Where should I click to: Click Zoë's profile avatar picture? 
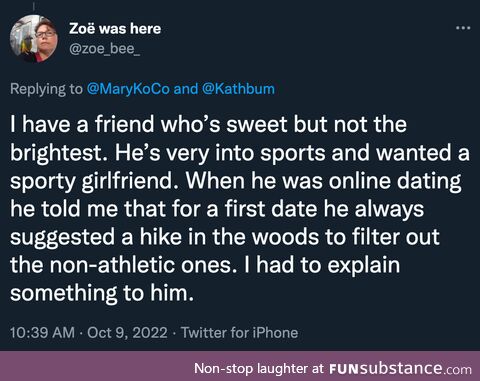[34, 39]
